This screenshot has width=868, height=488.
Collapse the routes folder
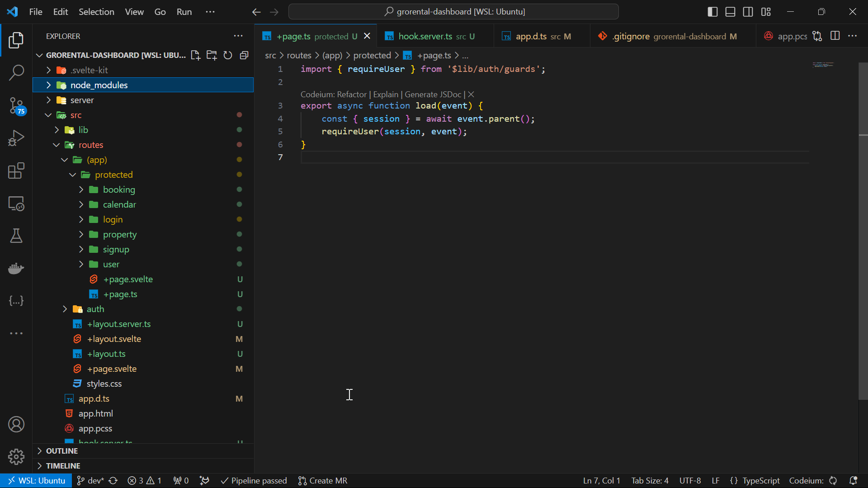[x=143, y=145]
